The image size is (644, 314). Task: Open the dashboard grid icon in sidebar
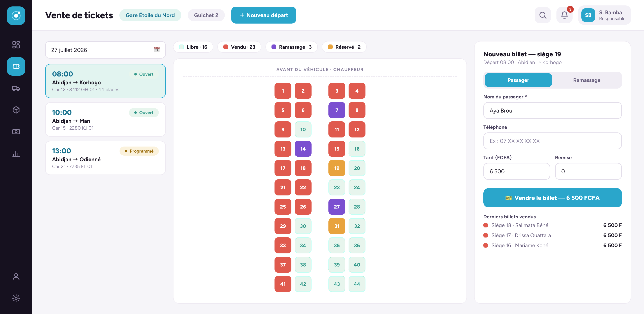[16, 45]
